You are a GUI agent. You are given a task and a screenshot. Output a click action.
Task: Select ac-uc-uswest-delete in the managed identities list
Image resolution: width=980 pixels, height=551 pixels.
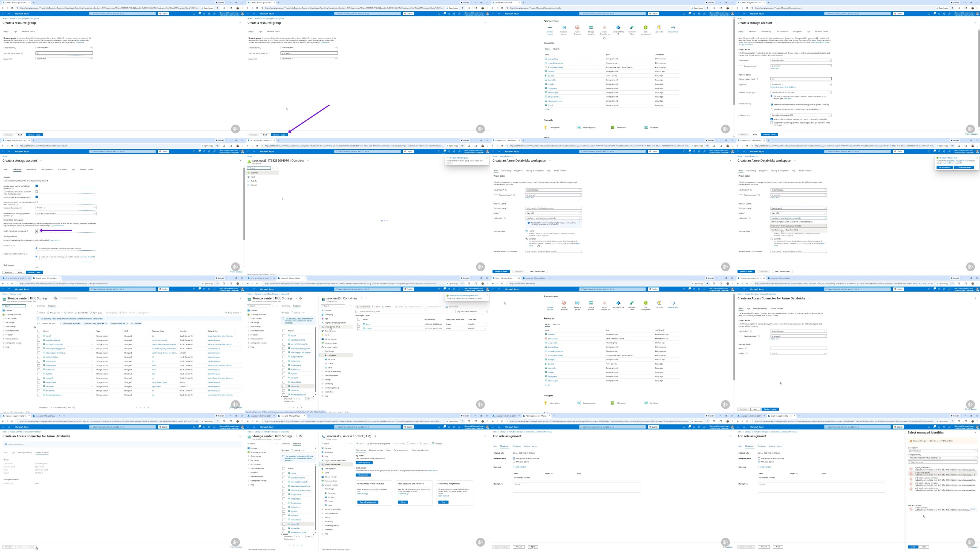click(942, 474)
